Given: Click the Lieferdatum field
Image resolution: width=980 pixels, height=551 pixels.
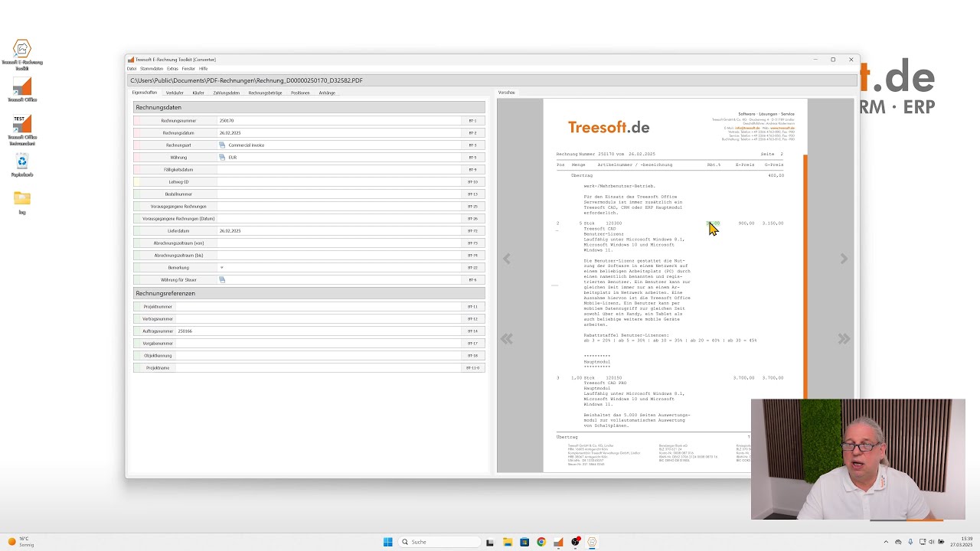Looking at the screenshot, I should pos(340,230).
